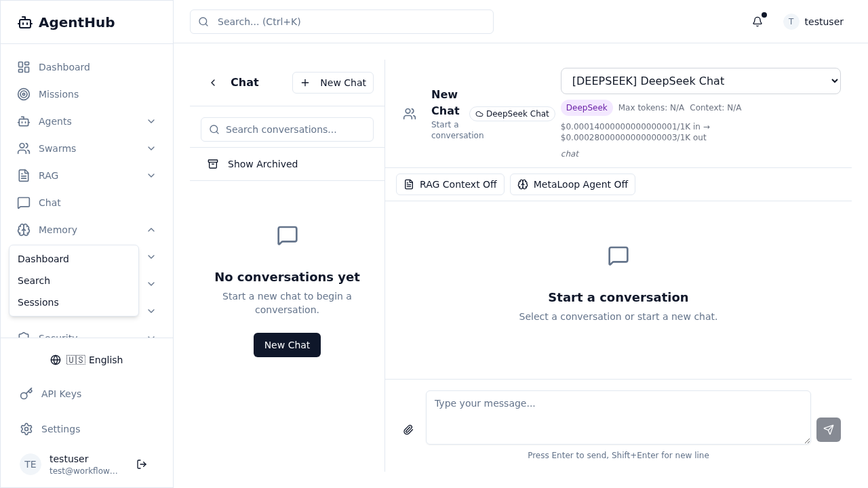The width and height of the screenshot is (868, 488).
Task: Click the paperclip attachment icon
Action: (x=408, y=430)
